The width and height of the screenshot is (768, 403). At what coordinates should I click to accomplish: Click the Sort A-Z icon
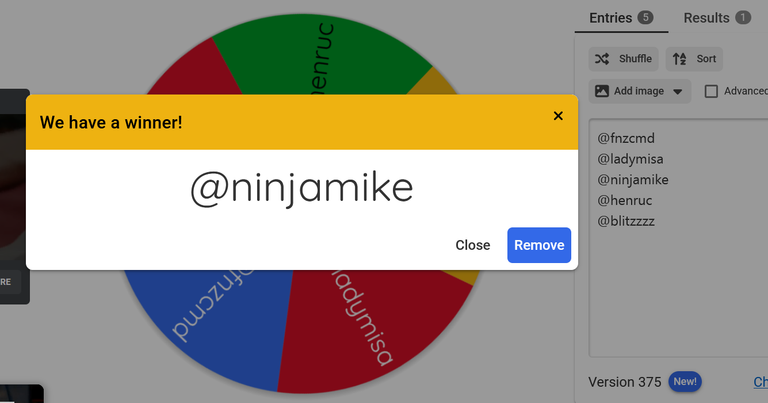click(679, 59)
